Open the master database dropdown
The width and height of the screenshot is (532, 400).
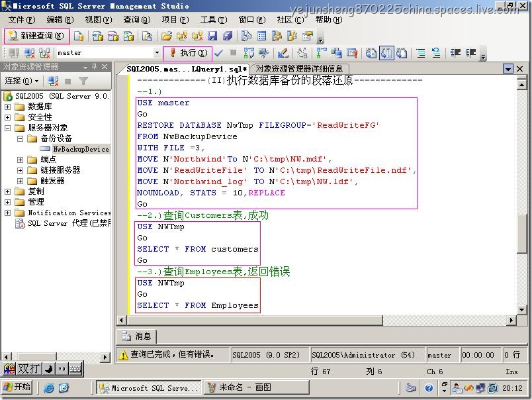pyautogui.click(x=157, y=53)
